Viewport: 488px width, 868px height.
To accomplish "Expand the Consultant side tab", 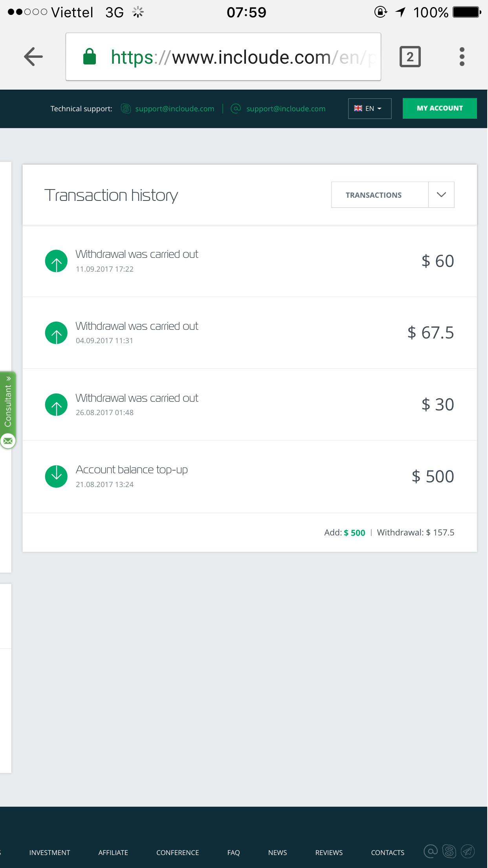I will 8,401.
